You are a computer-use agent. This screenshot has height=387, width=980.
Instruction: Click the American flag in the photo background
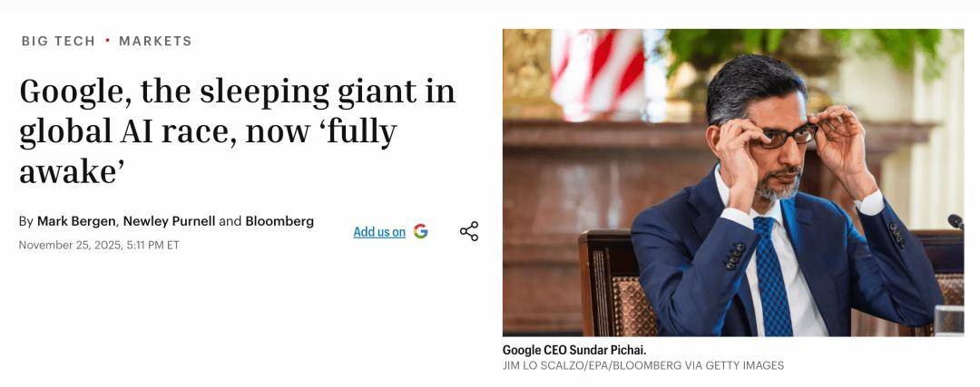pyautogui.click(x=597, y=71)
